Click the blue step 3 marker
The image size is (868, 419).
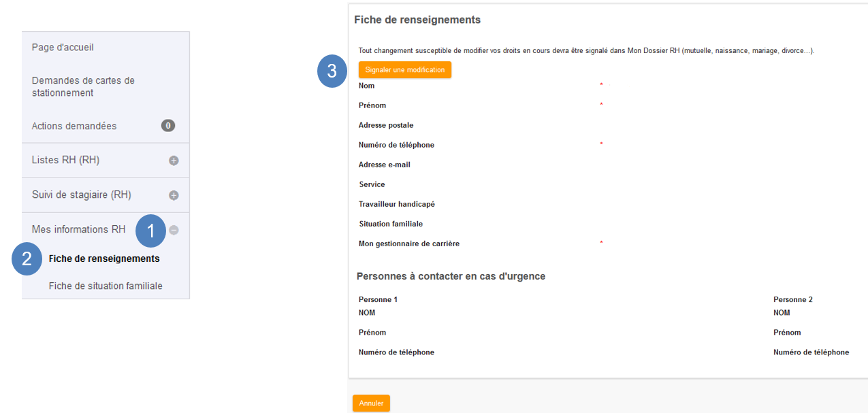[x=332, y=71]
